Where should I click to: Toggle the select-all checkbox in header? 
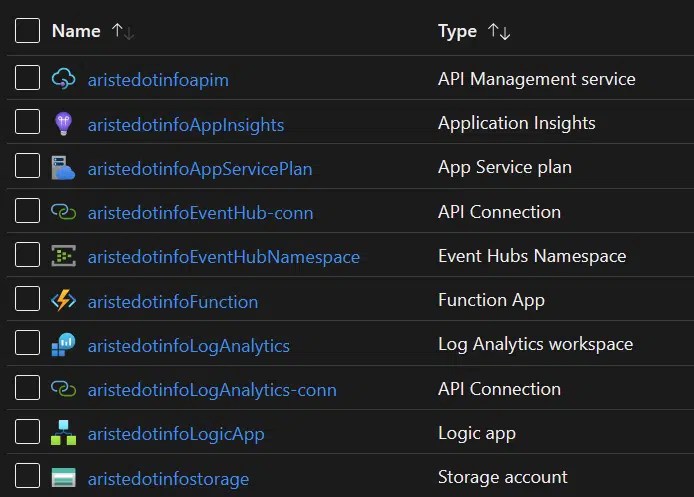coord(28,31)
